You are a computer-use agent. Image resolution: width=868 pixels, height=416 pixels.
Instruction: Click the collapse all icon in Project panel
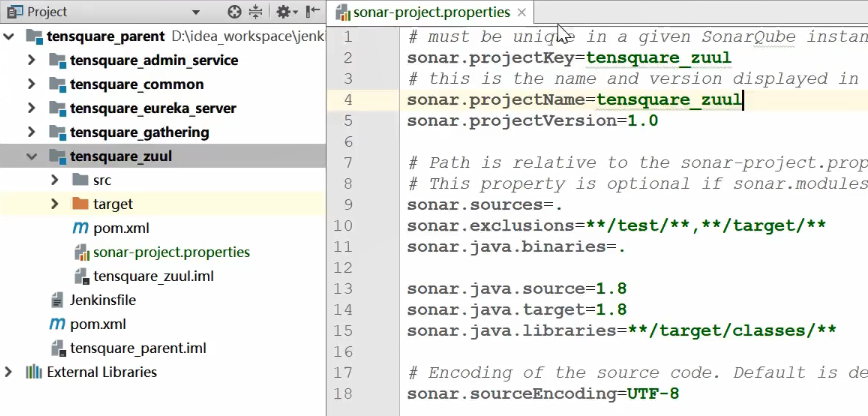tap(255, 12)
